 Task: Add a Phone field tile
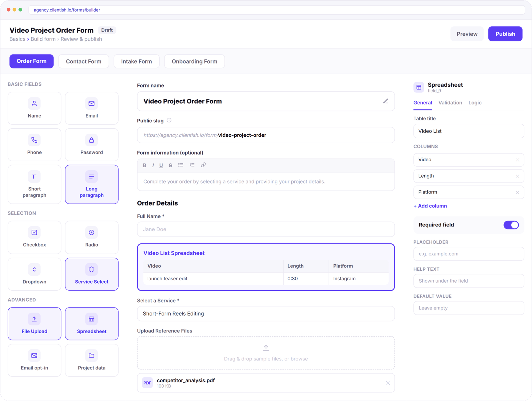click(34, 145)
